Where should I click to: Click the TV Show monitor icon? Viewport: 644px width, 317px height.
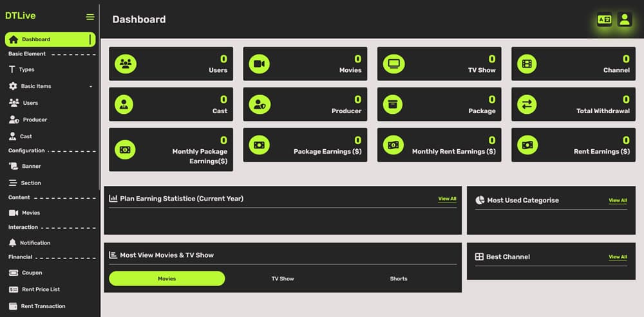click(x=393, y=64)
